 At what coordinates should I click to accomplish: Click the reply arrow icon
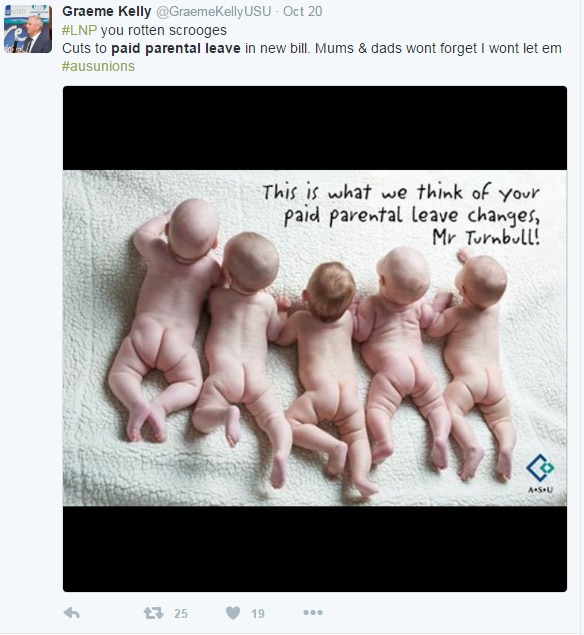(72, 613)
